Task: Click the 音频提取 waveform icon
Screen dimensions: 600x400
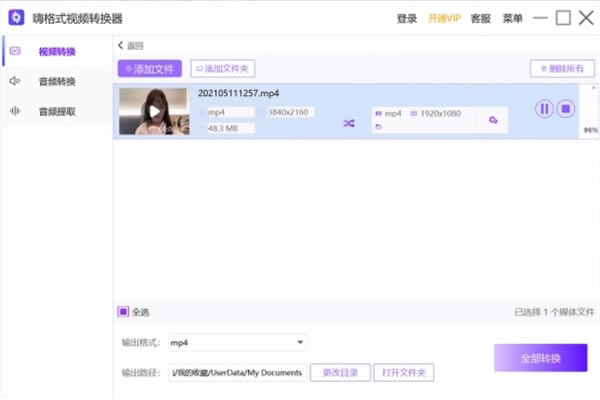Action: coord(15,111)
